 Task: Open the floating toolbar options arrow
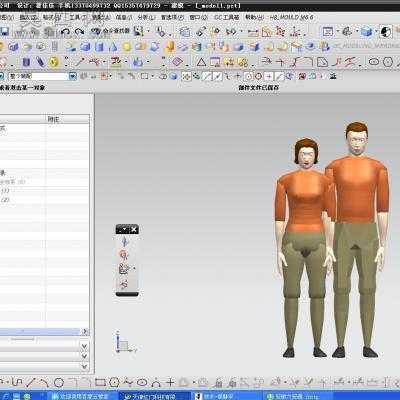[x=124, y=229]
